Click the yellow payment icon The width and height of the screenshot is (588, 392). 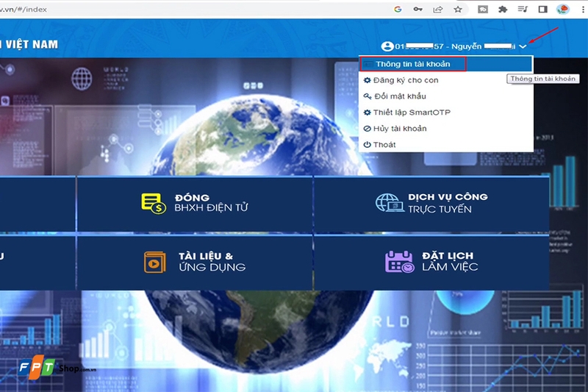pos(154,204)
